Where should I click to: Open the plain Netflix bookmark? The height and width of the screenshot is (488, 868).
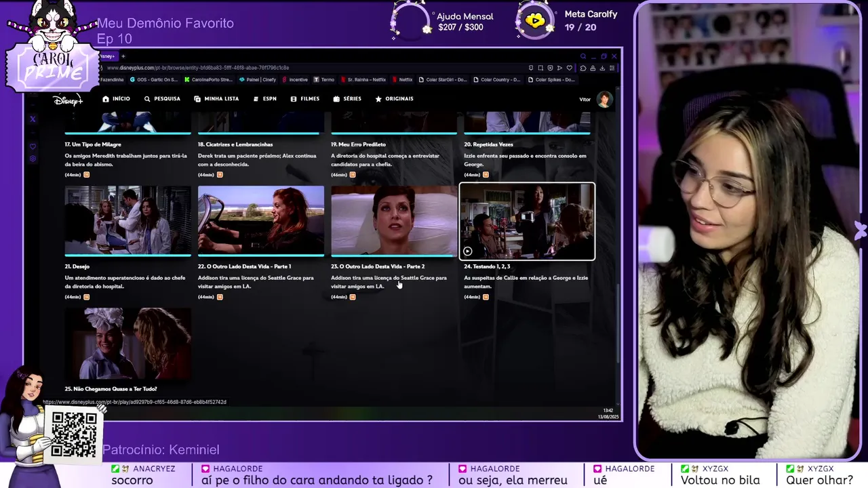click(x=402, y=80)
